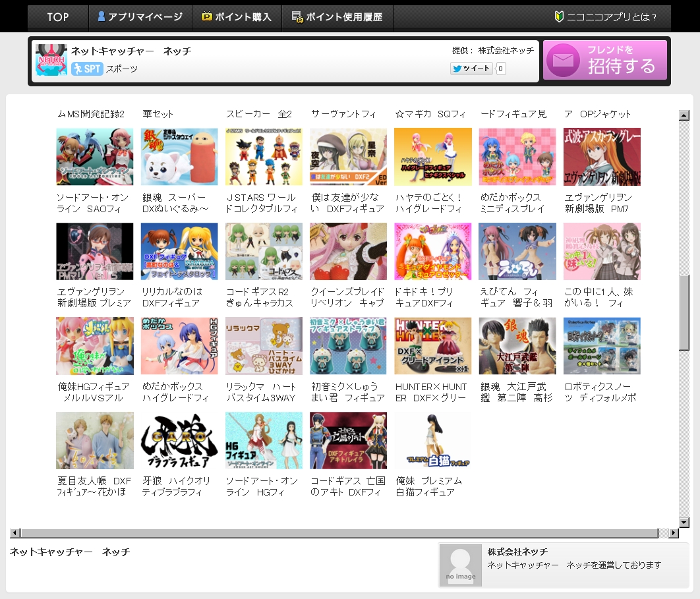Click left arrow of horizontal scrollbar
The width and height of the screenshot is (700, 599).
coord(15,532)
